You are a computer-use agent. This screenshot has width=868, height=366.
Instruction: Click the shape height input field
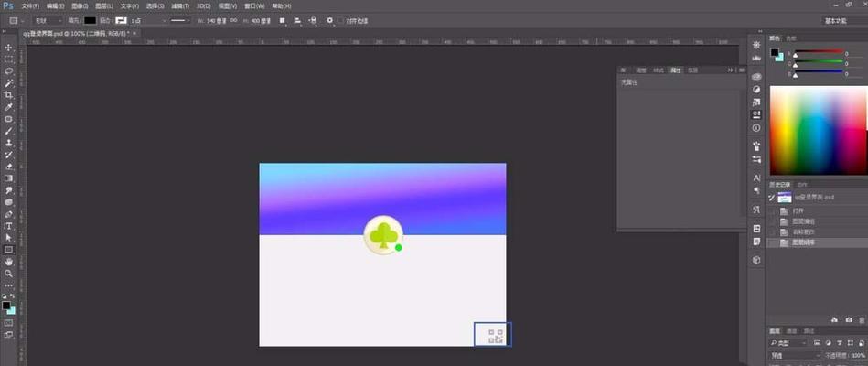click(261, 20)
